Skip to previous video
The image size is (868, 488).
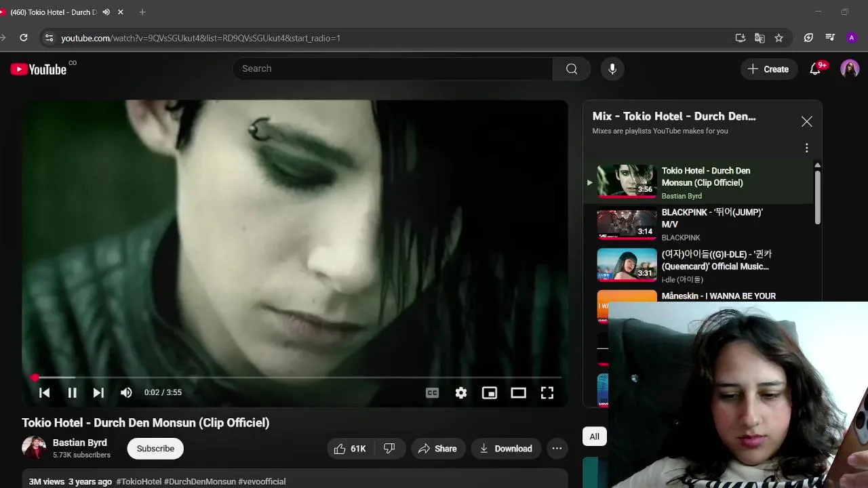45,392
